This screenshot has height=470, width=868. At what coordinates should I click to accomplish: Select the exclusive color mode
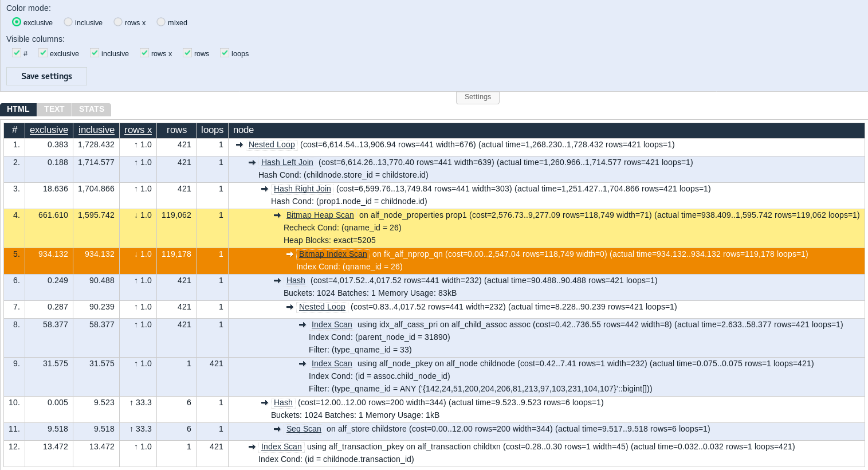tap(17, 22)
